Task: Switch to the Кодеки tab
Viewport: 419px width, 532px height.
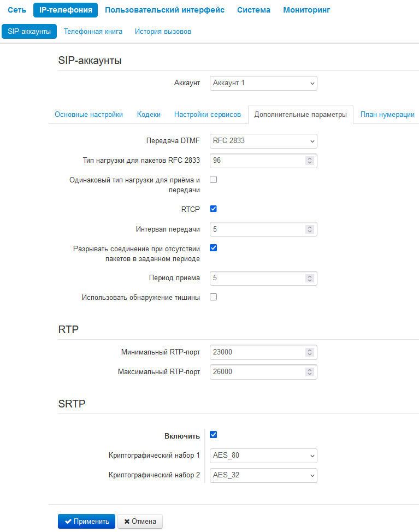Action: pyautogui.click(x=149, y=115)
